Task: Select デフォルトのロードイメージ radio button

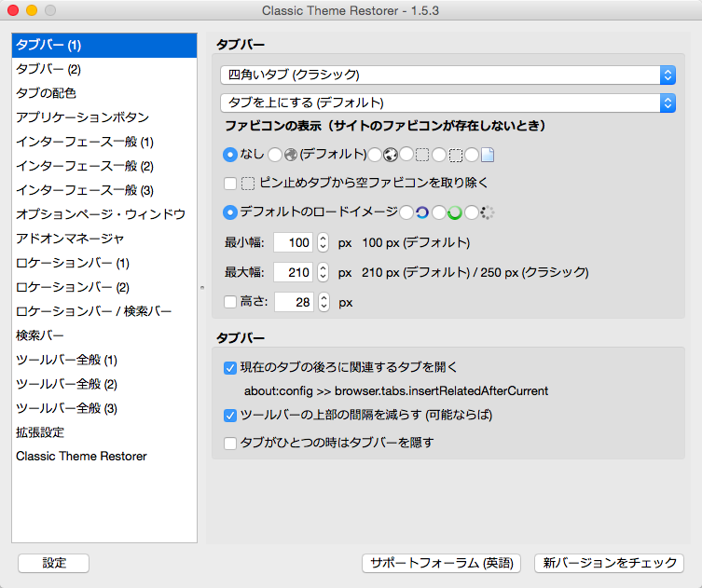Action: pos(230,212)
